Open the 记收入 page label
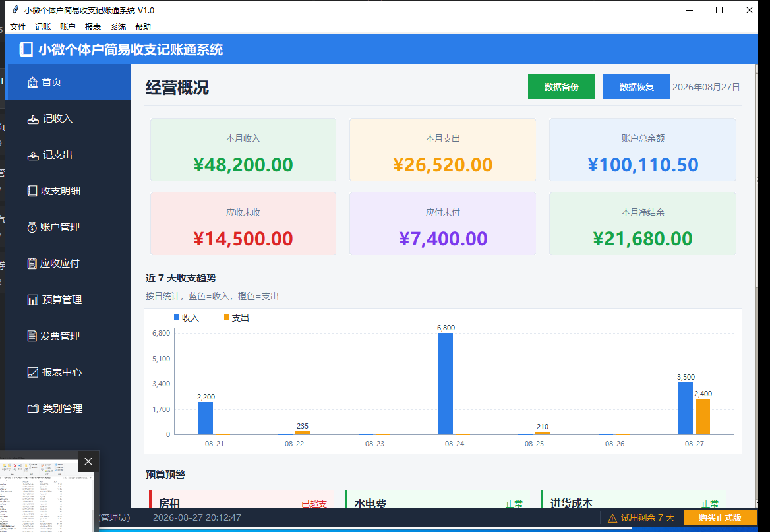The image size is (770, 532). pos(57,119)
